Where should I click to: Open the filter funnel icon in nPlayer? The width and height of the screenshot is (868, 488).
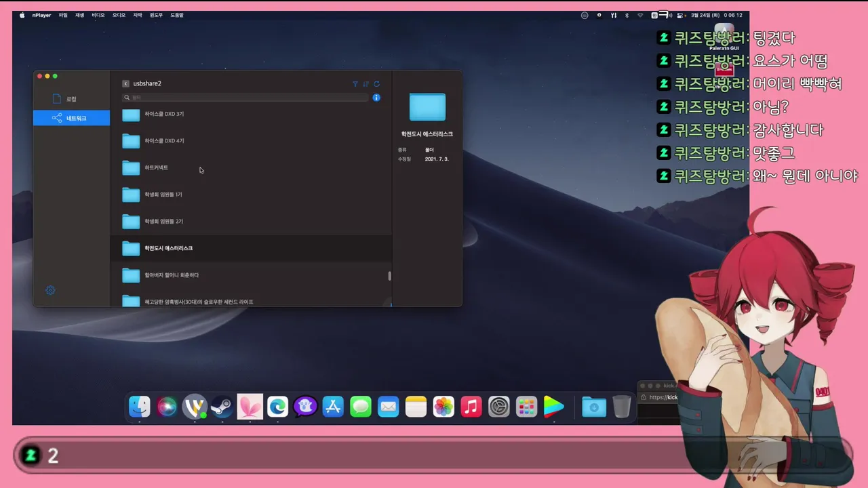click(x=355, y=84)
